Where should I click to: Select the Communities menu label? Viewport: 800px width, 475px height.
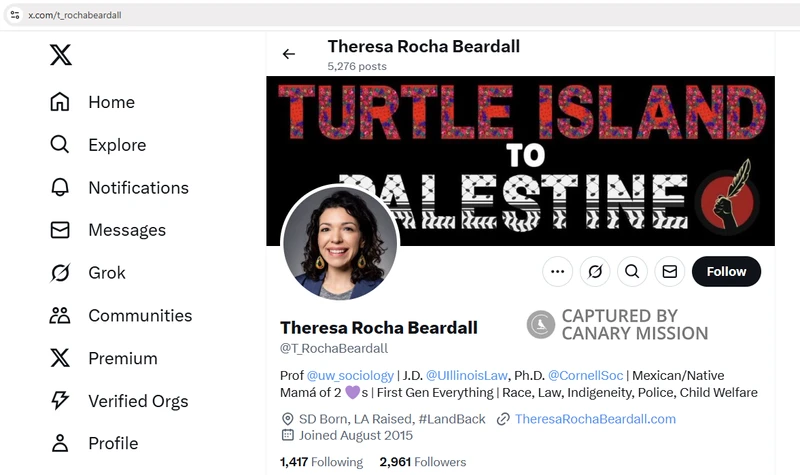pos(140,315)
